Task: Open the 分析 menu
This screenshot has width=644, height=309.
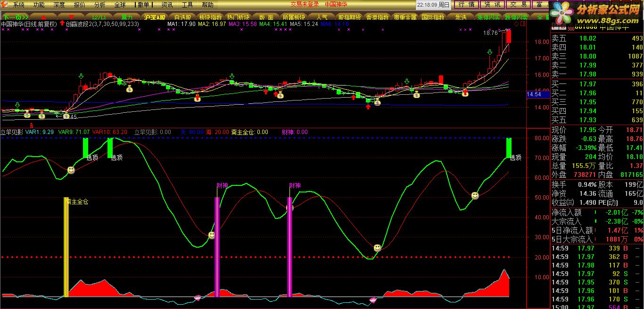Action: pyautogui.click(x=100, y=5)
